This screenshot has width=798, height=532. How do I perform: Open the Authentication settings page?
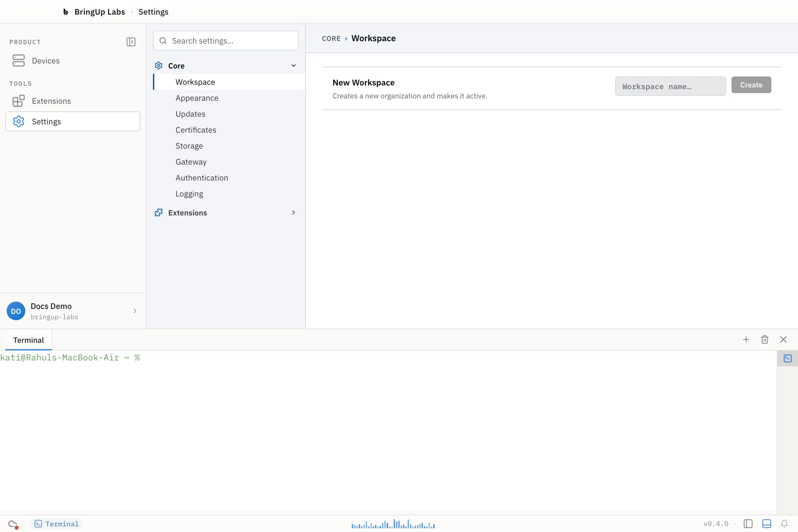point(201,178)
